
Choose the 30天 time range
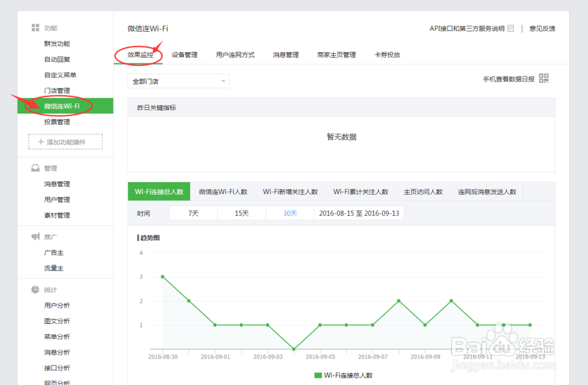point(290,213)
